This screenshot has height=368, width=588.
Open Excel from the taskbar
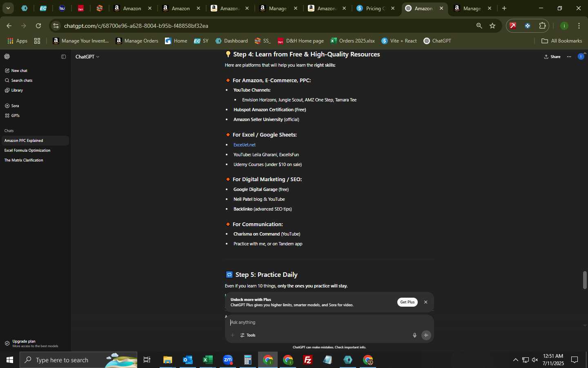coord(207,360)
